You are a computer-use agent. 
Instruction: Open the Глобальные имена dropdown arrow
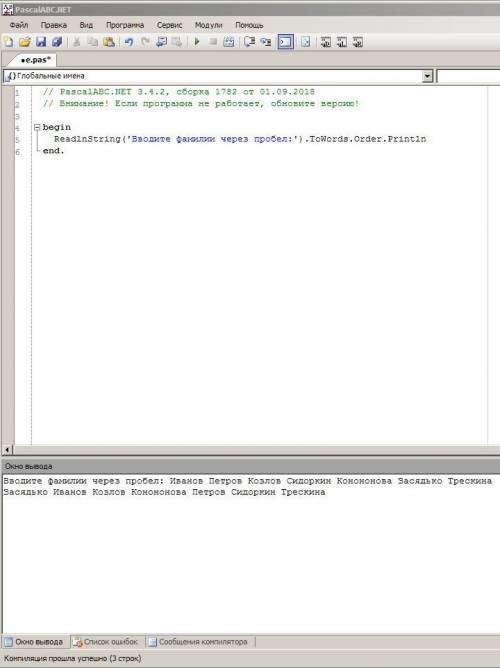(x=427, y=76)
